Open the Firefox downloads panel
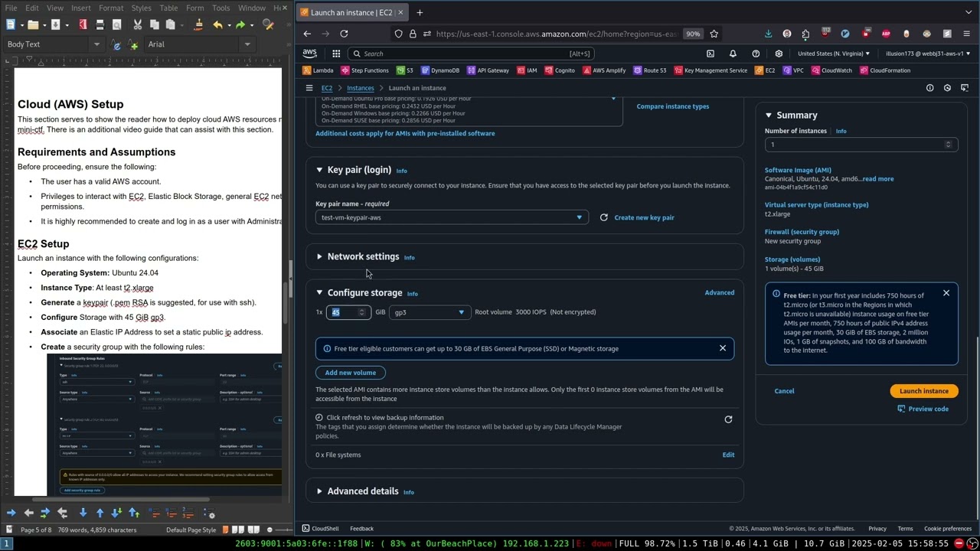This screenshot has width=980, height=551. (768, 34)
